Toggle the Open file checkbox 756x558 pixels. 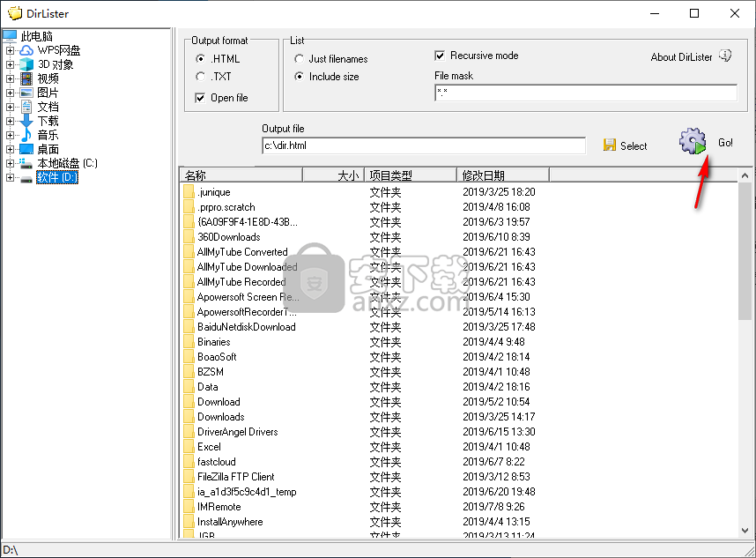[x=201, y=98]
